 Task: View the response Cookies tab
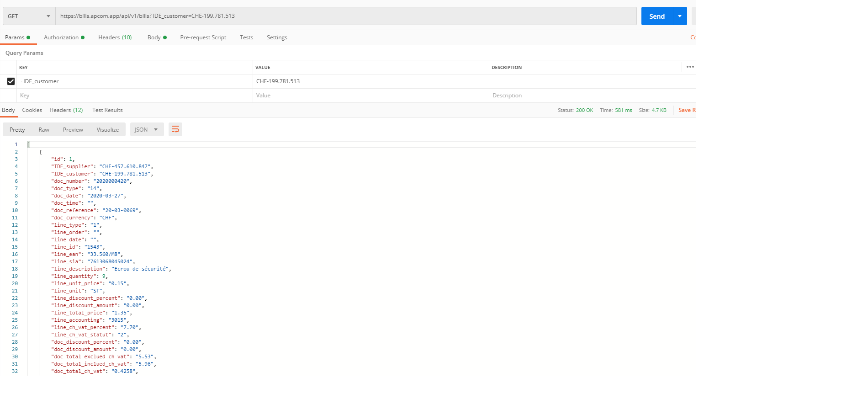(x=32, y=110)
